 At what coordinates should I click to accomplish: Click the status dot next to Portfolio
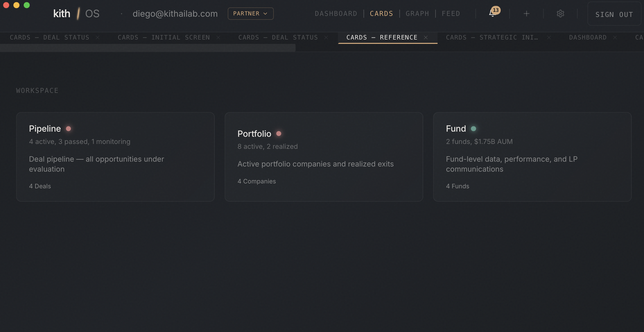pyautogui.click(x=279, y=133)
